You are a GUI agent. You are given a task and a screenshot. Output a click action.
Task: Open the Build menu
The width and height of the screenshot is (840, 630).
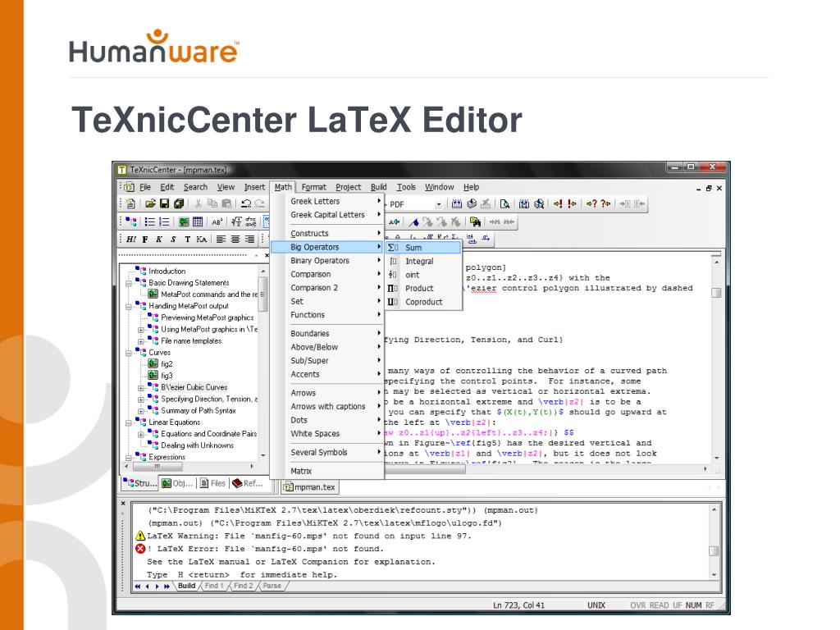click(378, 187)
